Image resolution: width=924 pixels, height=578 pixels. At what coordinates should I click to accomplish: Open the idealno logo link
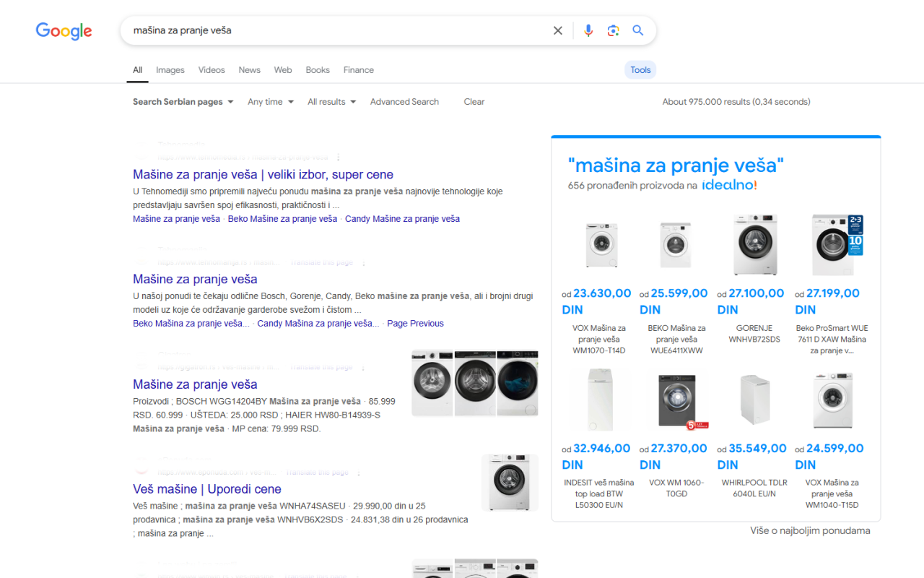729,186
